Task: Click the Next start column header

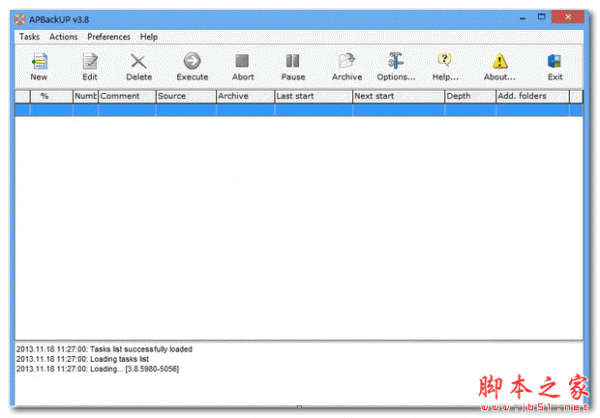Action: (x=398, y=96)
